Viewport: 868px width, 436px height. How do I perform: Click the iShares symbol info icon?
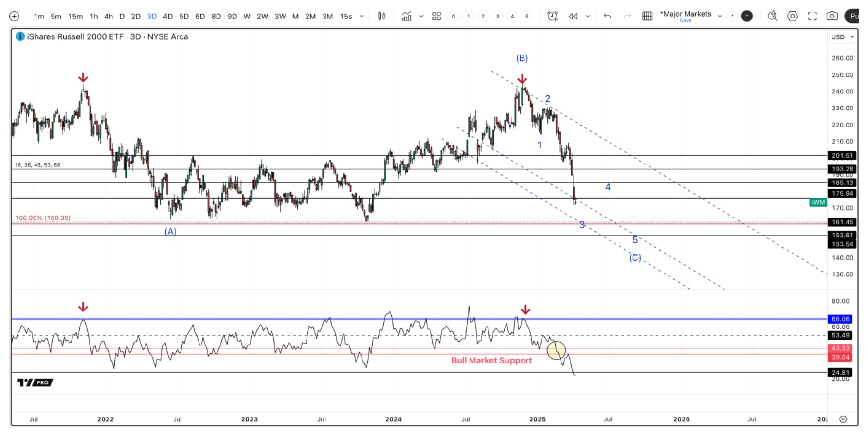(20, 36)
